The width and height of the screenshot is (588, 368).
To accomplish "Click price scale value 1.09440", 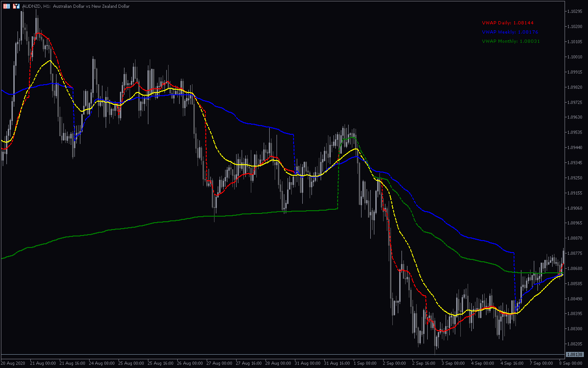I will tap(576, 148).
